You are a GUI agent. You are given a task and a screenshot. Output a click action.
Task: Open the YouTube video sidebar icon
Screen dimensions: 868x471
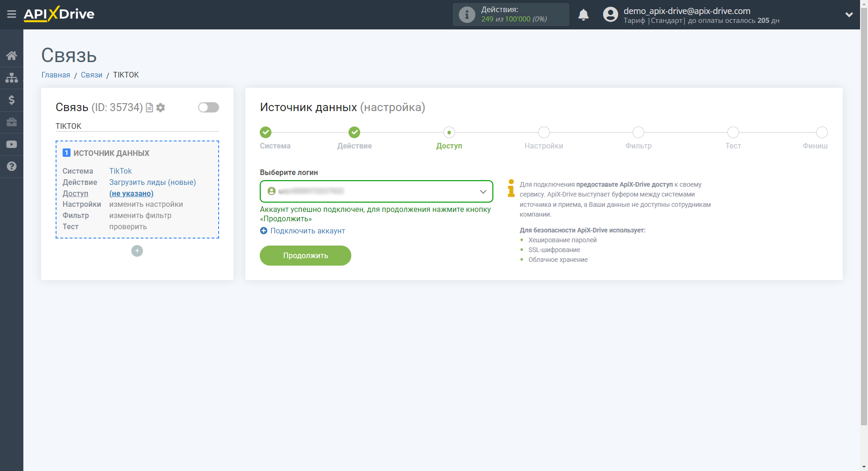(12, 144)
